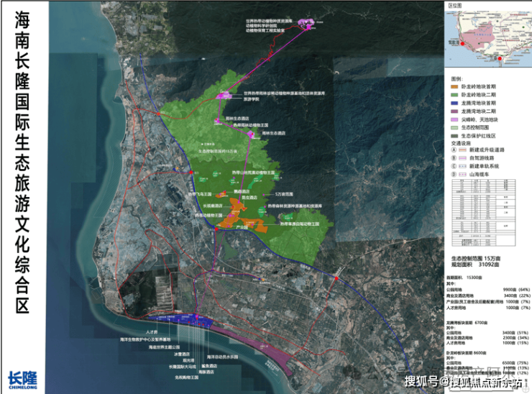Click the 龙腾湾板块首期 6700亩 heading
This screenshot has height=394, width=532.
pos(467,322)
